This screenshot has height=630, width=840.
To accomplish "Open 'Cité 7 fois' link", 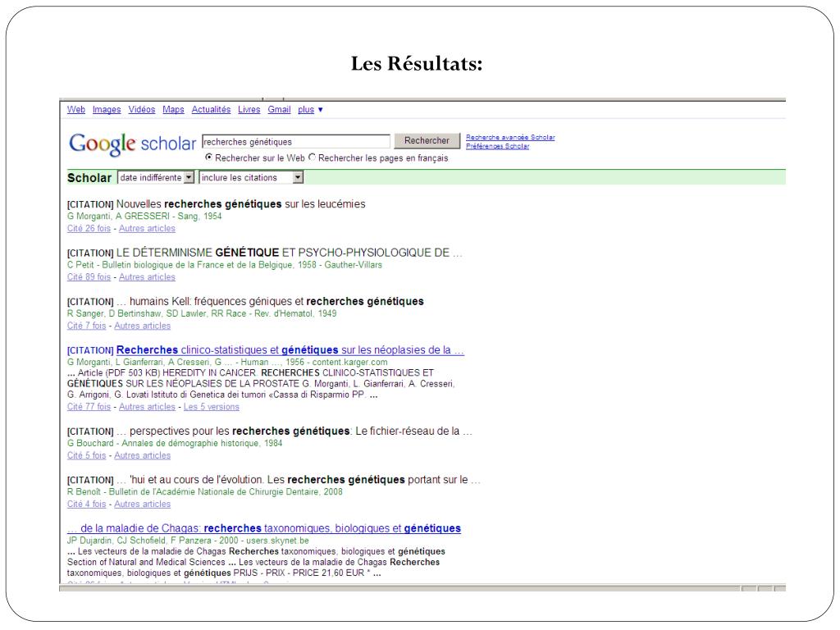I will coord(86,326).
